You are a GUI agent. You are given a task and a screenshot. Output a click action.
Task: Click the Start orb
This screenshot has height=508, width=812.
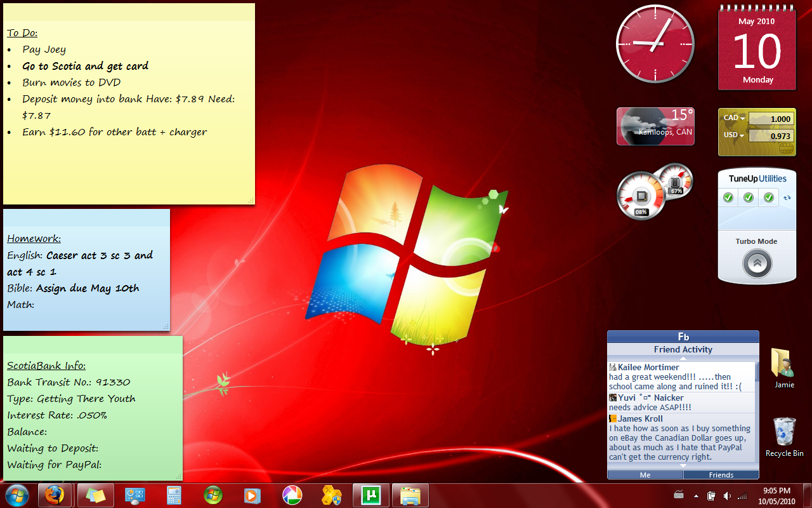click(x=15, y=495)
